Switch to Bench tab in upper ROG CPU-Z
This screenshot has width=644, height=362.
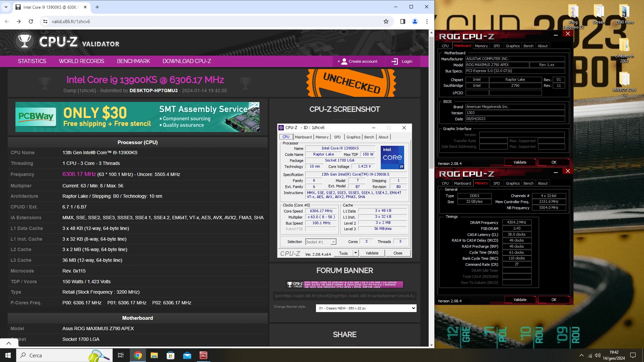click(x=528, y=46)
